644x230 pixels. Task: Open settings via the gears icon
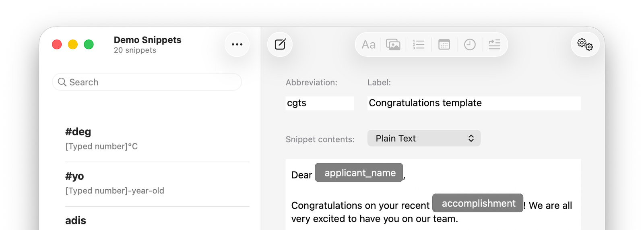[585, 44]
